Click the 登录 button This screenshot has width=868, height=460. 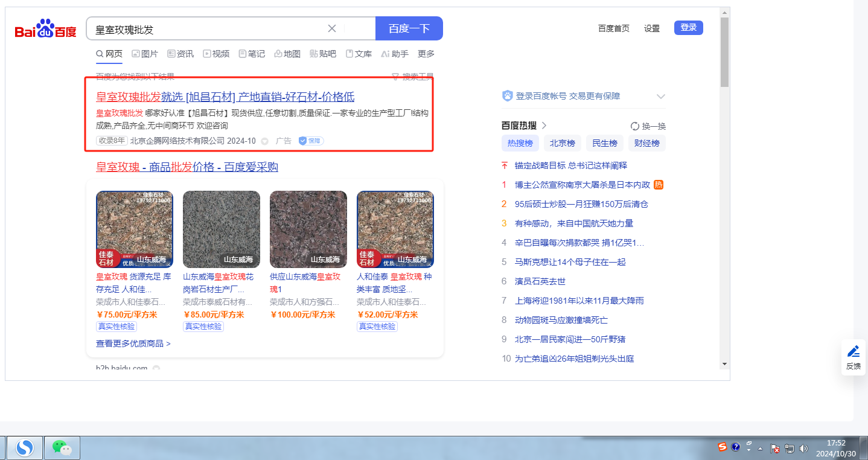(688, 28)
